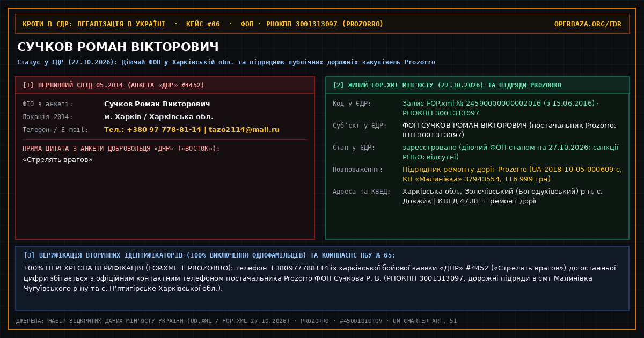
Task: Click the 'Телефон / E-mail:' field label
Action: click(55, 130)
